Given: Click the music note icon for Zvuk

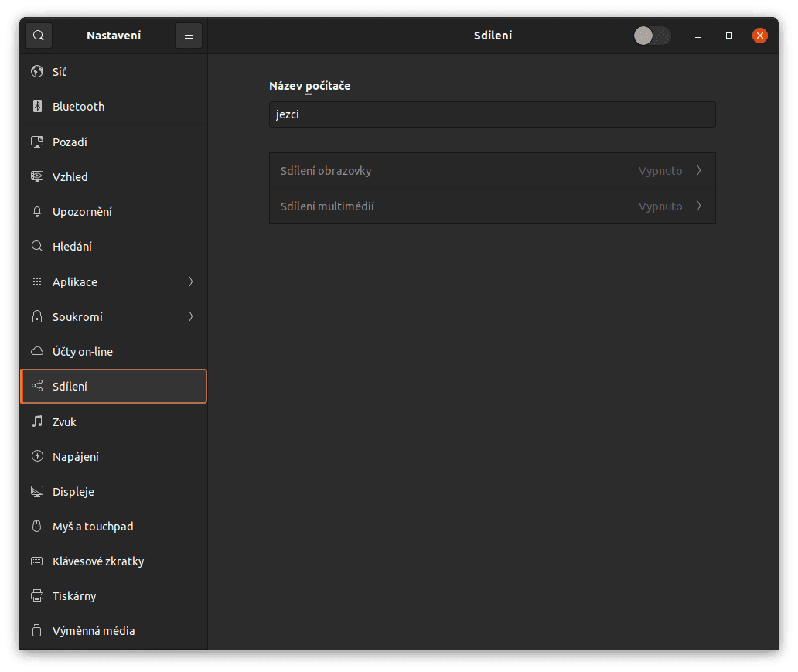Looking at the screenshot, I should pyautogui.click(x=36, y=422).
